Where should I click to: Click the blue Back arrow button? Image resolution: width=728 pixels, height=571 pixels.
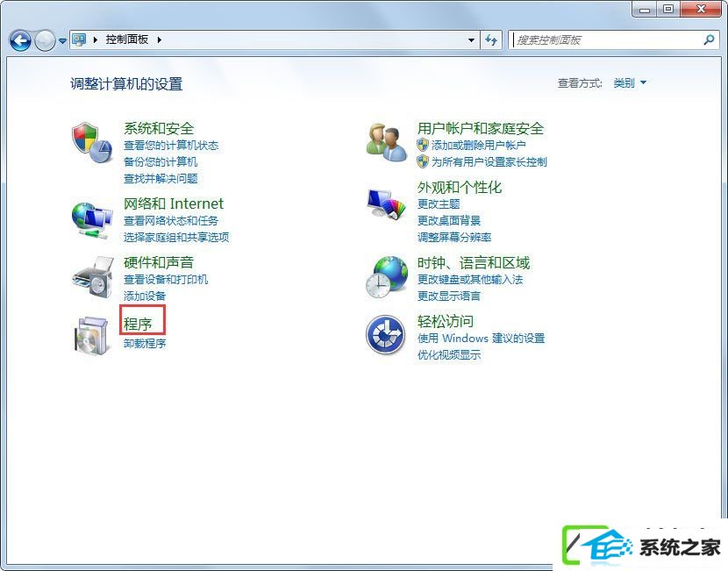[x=20, y=41]
